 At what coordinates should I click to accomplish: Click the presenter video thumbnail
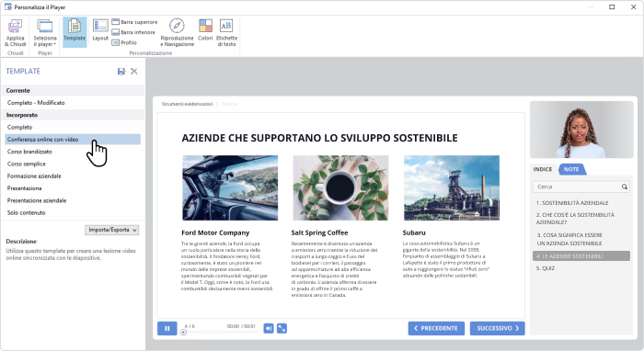[582, 130]
